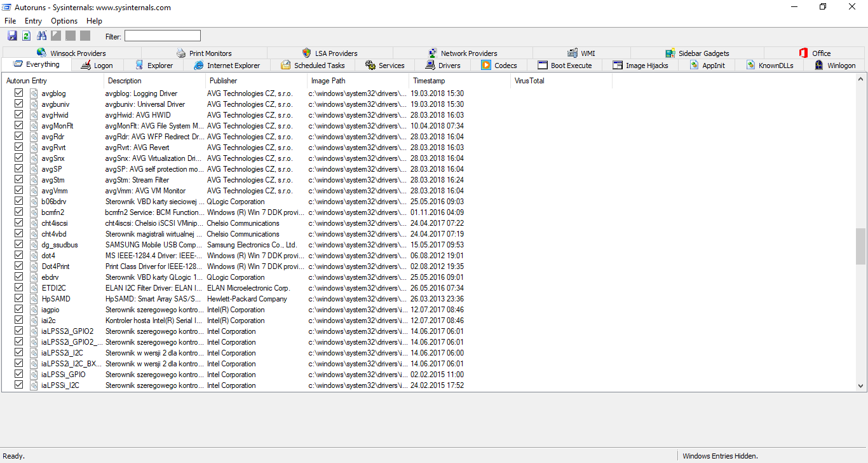Sort by the VirusTotal column header

562,81
